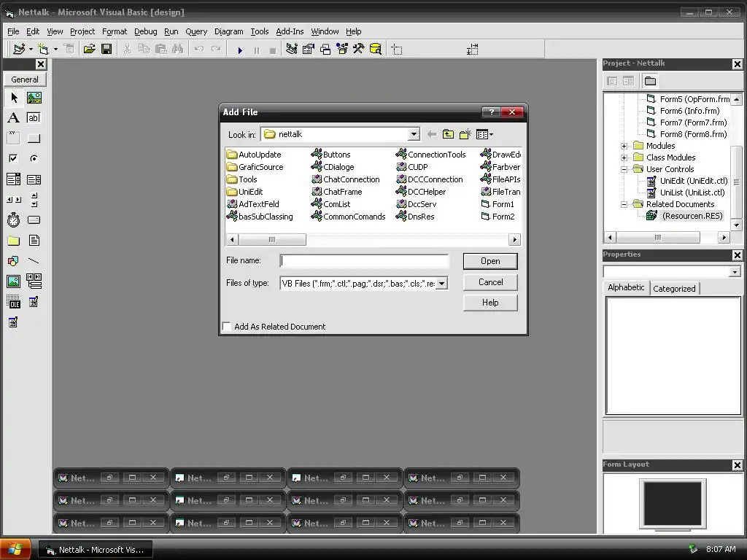
Task: Click the Save Project toolbar icon
Action: click(x=107, y=49)
